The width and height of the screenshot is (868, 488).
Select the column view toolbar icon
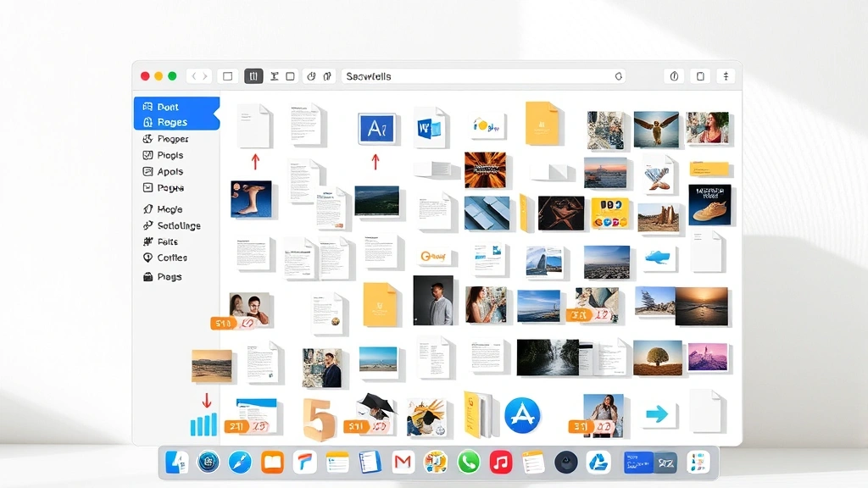[x=274, y=75]
